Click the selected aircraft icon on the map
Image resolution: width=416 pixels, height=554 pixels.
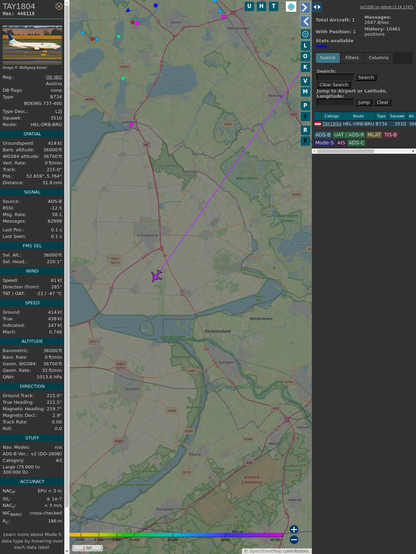tap(157, 276)
